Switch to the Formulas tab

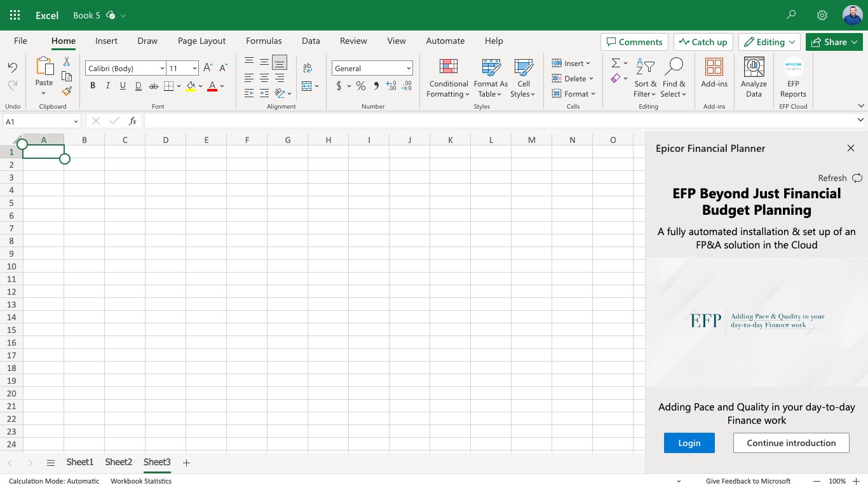[x=264, y=41]
